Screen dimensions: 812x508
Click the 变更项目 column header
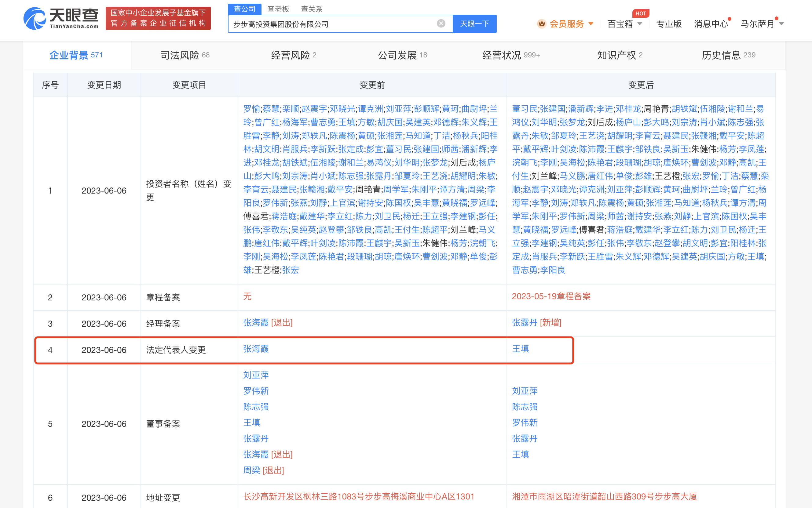tap(189, 85)
